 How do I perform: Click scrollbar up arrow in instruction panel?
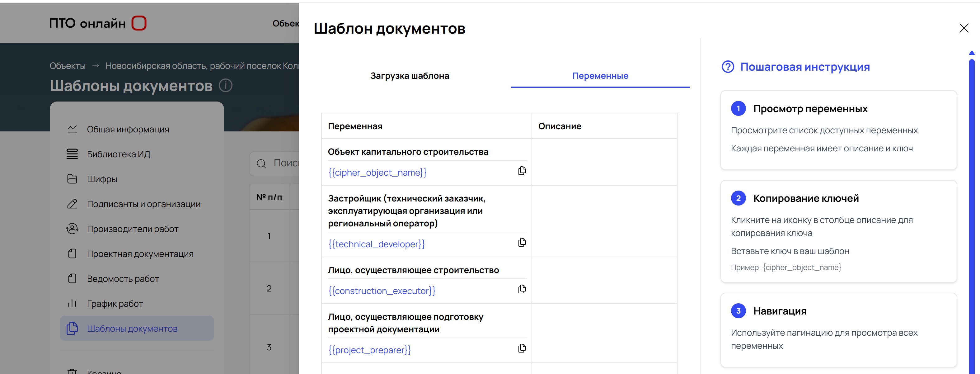click(x=972, y=53)
